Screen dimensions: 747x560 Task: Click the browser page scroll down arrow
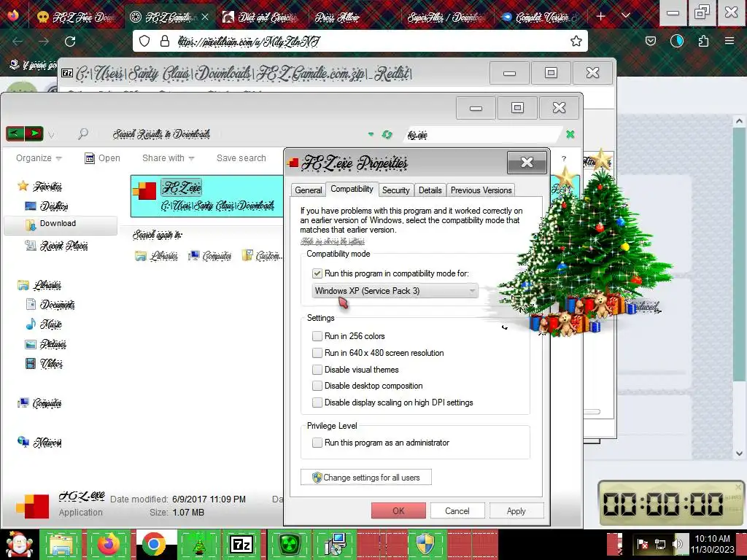point(739,454)
